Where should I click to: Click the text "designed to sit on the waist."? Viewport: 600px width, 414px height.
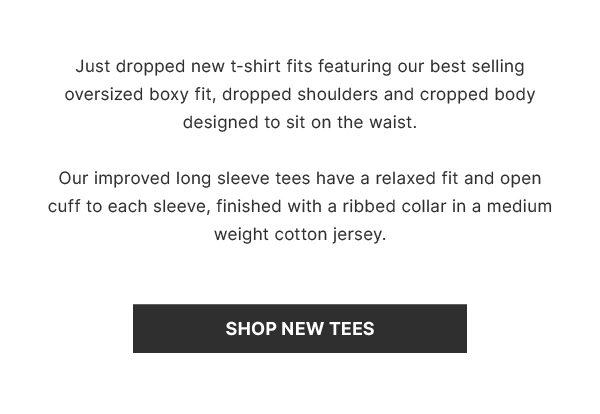(300, 122)
